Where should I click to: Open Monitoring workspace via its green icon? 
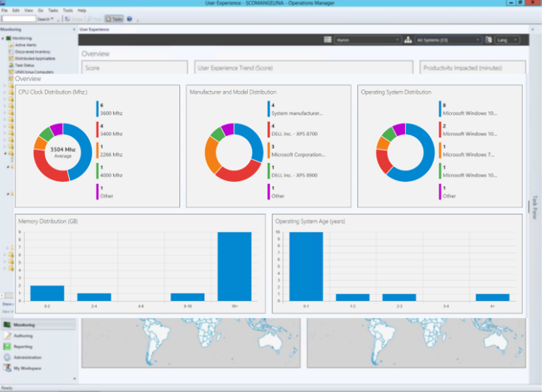click(7, 324)
